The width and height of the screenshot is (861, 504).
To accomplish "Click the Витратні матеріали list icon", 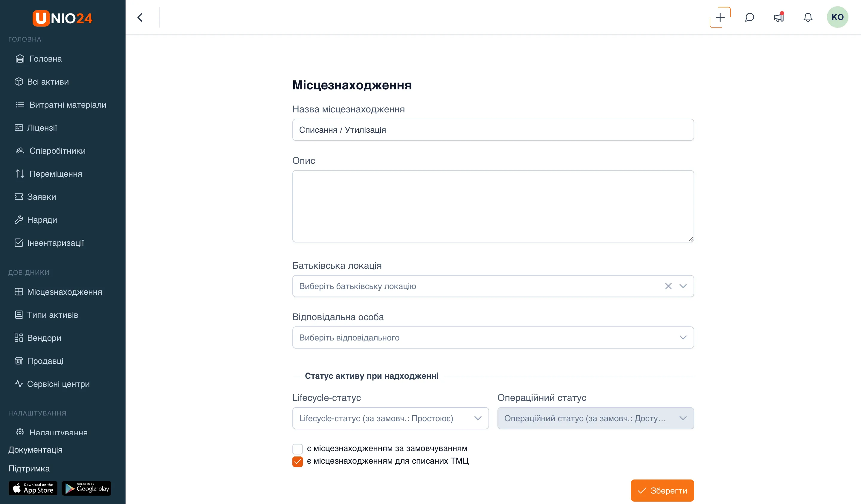I will (20, 105).
